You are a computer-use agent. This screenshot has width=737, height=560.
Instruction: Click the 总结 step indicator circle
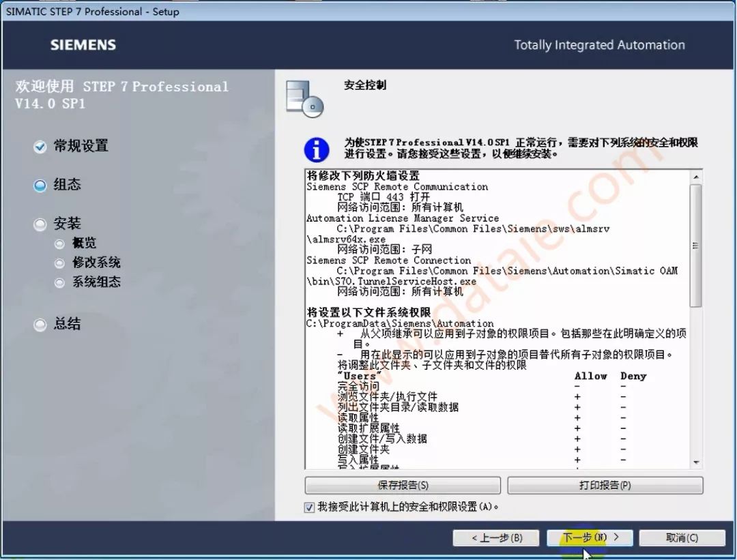40,324
